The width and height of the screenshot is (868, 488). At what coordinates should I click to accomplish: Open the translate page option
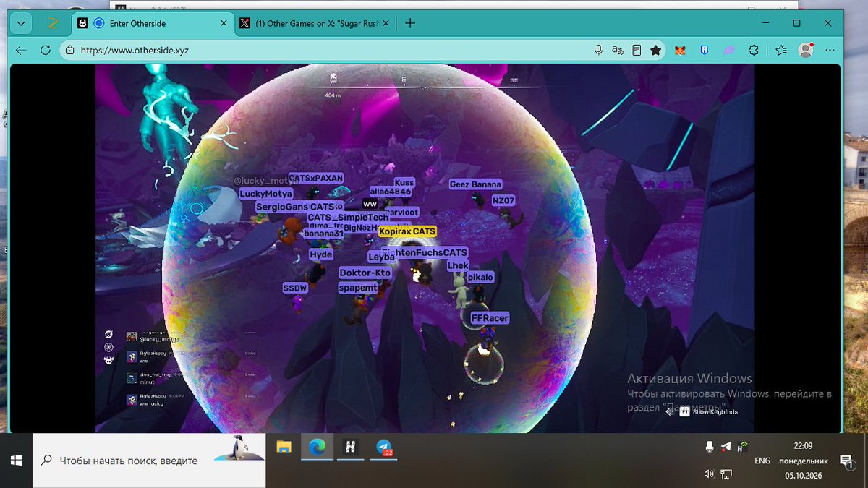coord(618,50)
